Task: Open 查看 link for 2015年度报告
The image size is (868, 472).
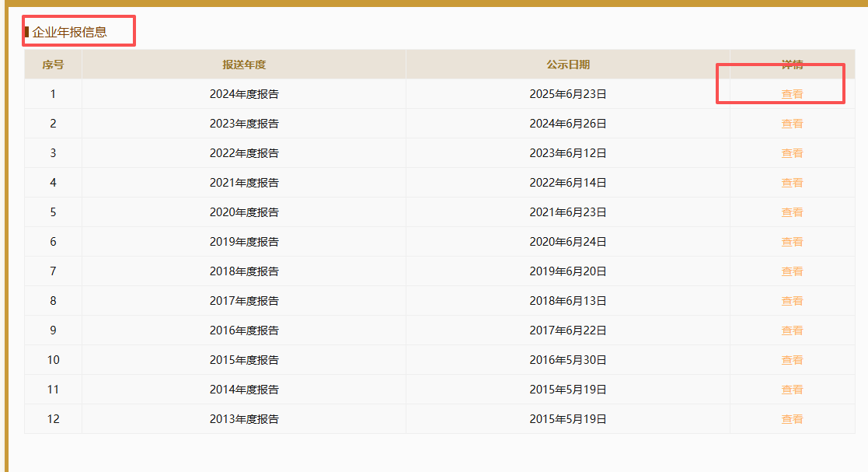Action: tap(792, 360)
